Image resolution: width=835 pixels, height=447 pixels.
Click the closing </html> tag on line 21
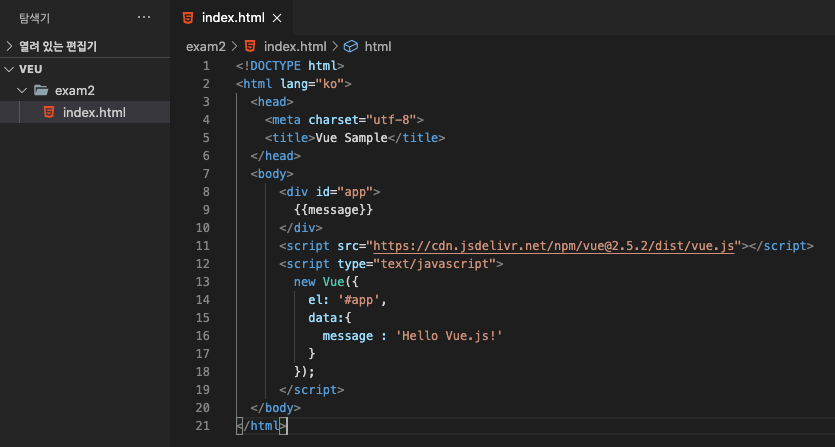(x=261, y=426)
